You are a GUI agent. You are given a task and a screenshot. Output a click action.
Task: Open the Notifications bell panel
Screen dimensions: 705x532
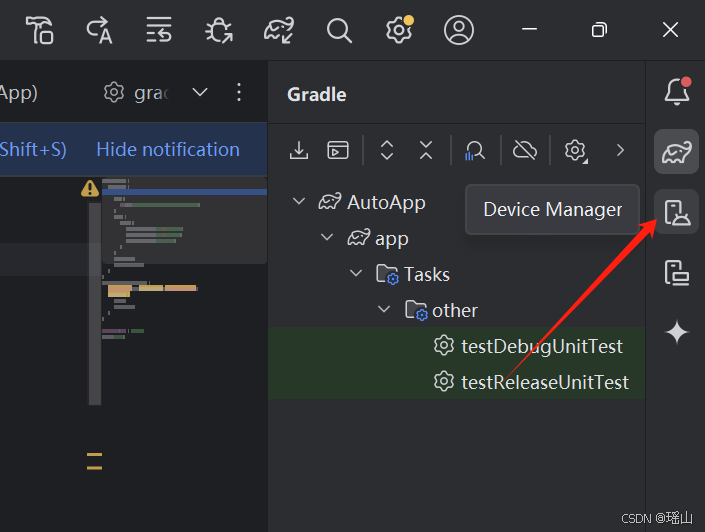click(677, 91)
